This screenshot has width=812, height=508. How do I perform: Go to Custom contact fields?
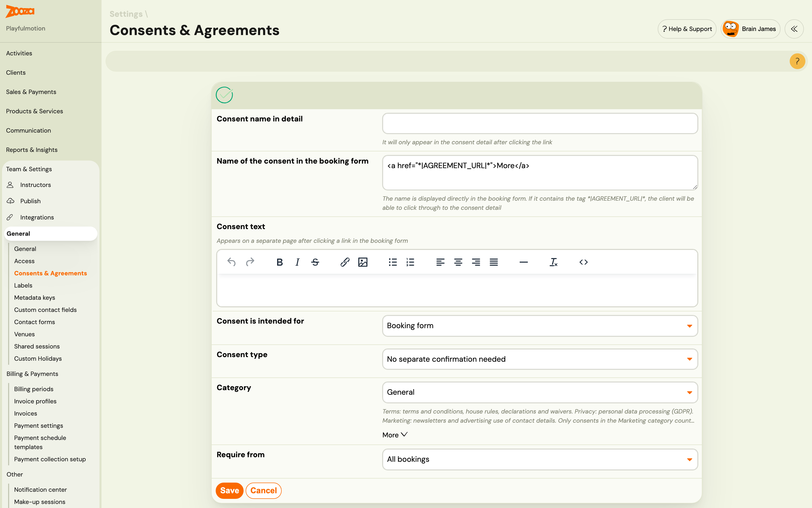point(45,310)
